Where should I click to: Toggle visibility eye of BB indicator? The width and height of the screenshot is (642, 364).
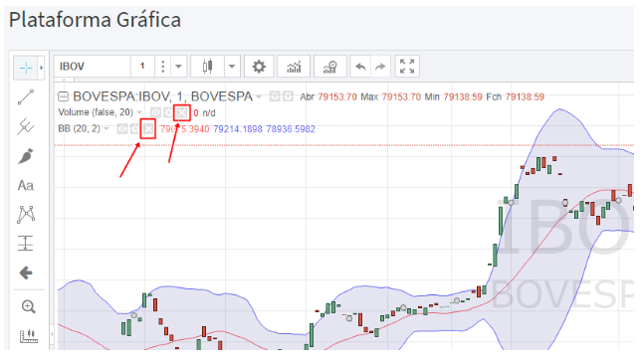(x=122, y=129)
